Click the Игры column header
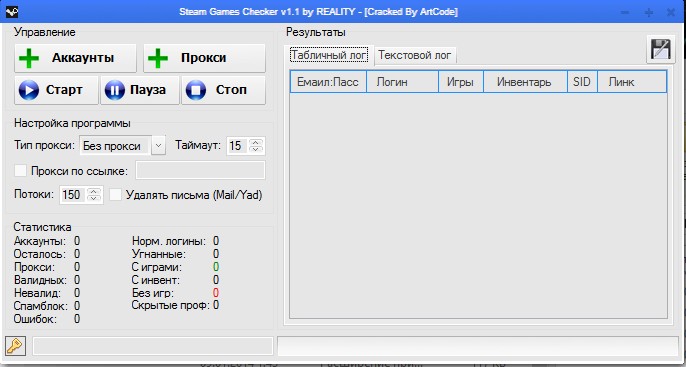The width and height of the screenshot is (686, 367). (x=461, y=82)
